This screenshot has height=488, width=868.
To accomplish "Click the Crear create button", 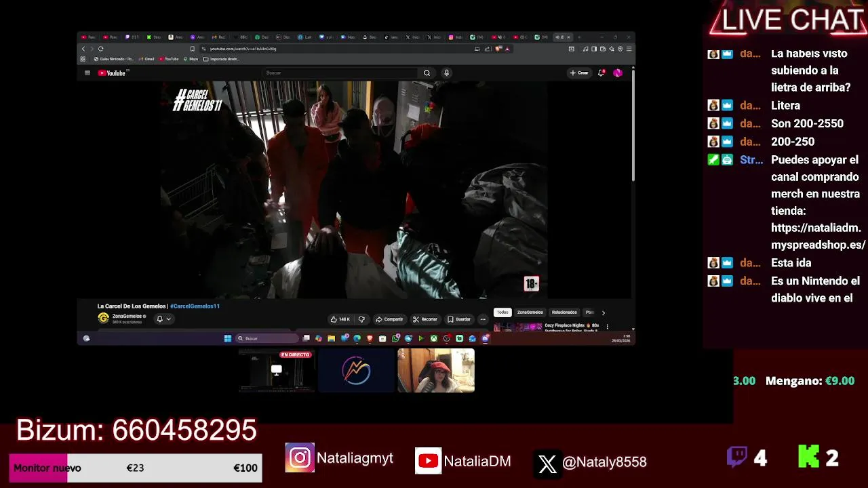I will tap(579, 73).
